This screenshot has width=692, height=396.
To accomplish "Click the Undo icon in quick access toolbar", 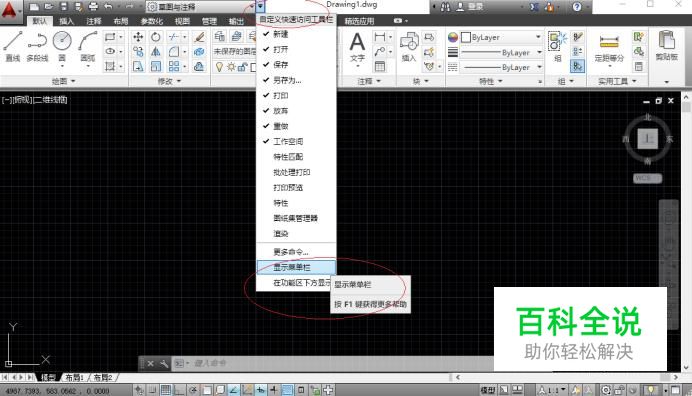I will click(x=108, y=7).
